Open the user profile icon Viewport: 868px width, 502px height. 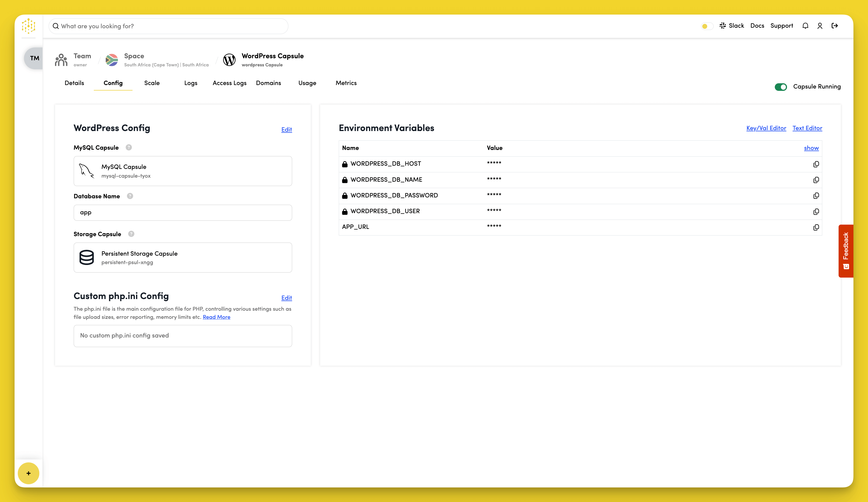click(x=820, y=26)
